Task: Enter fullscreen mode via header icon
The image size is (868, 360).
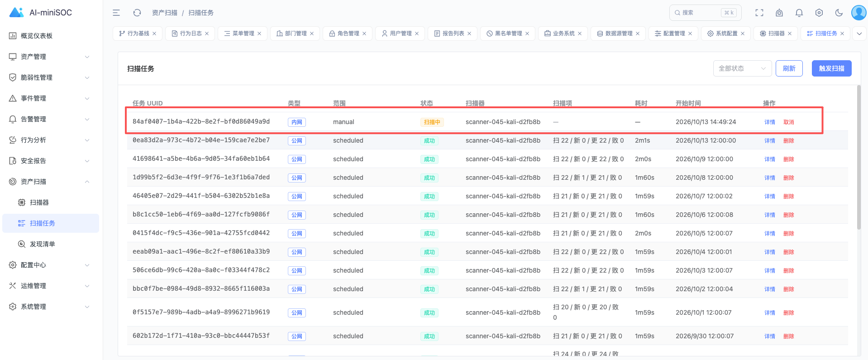Action: point(759,13)
